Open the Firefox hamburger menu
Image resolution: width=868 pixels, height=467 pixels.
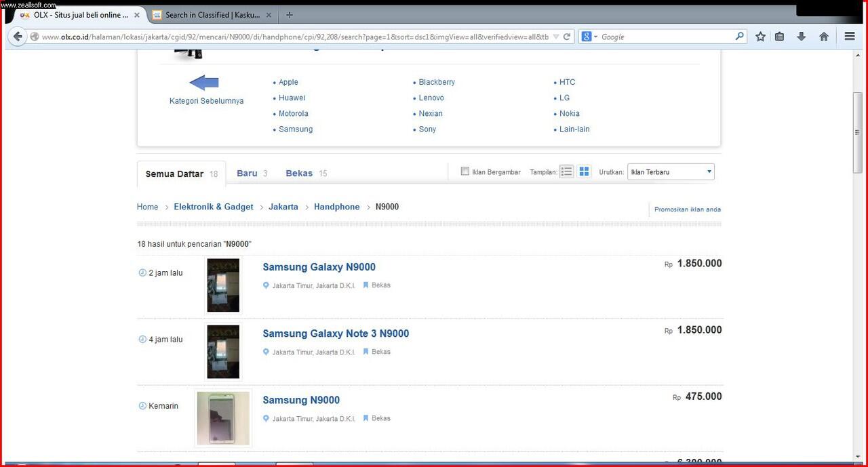850,37
